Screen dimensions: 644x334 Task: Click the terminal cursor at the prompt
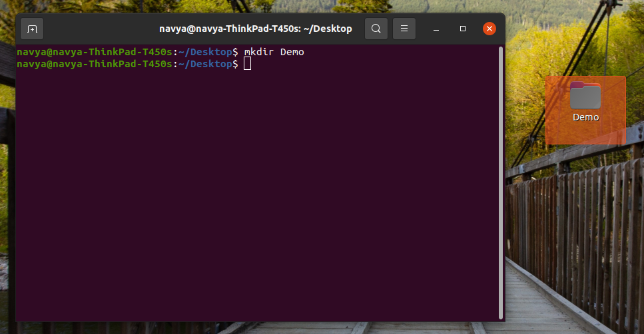coord(247,64)
